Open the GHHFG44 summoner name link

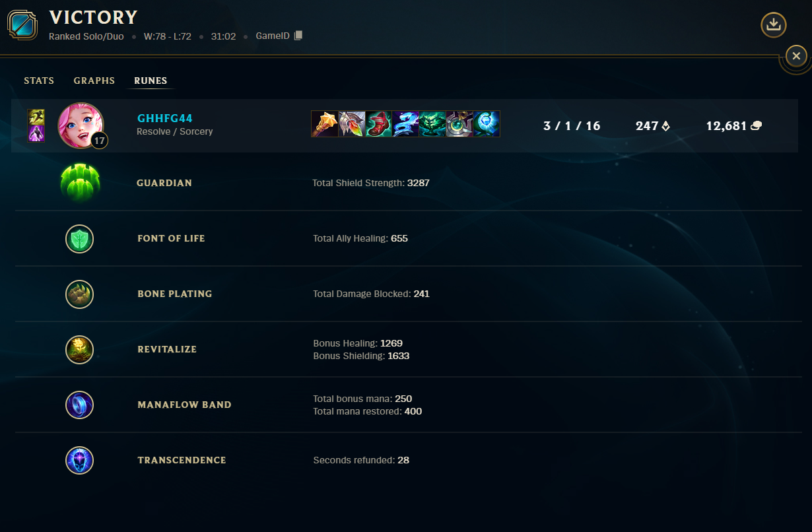coord(165,118)
